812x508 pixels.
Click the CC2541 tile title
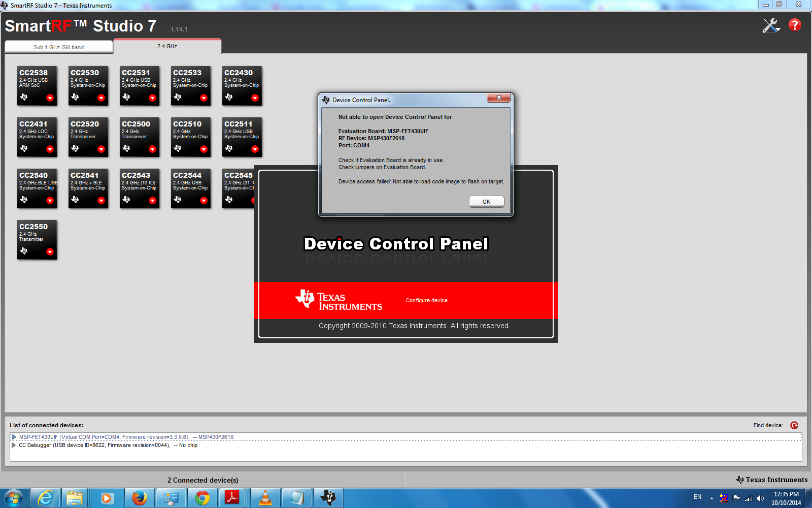click(x=85, y=175)
